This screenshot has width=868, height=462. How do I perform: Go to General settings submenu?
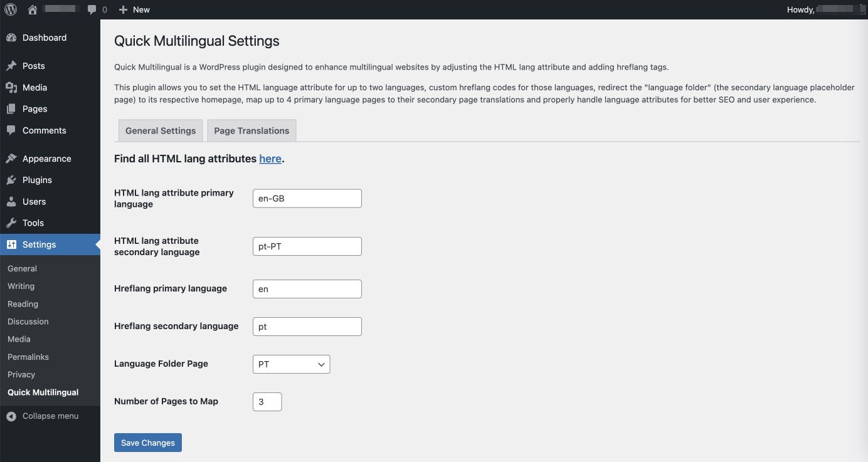[22, 268]
